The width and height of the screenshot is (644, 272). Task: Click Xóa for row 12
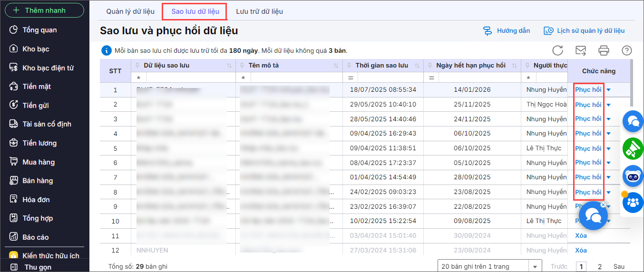pyautogui.click(x=581, y=250)
